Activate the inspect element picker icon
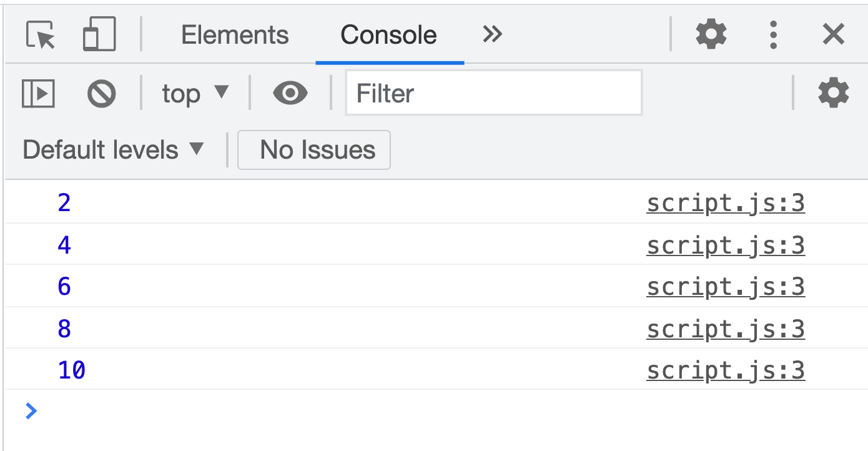Viewport: 868px width, 451px height. [x=41, y=34]
